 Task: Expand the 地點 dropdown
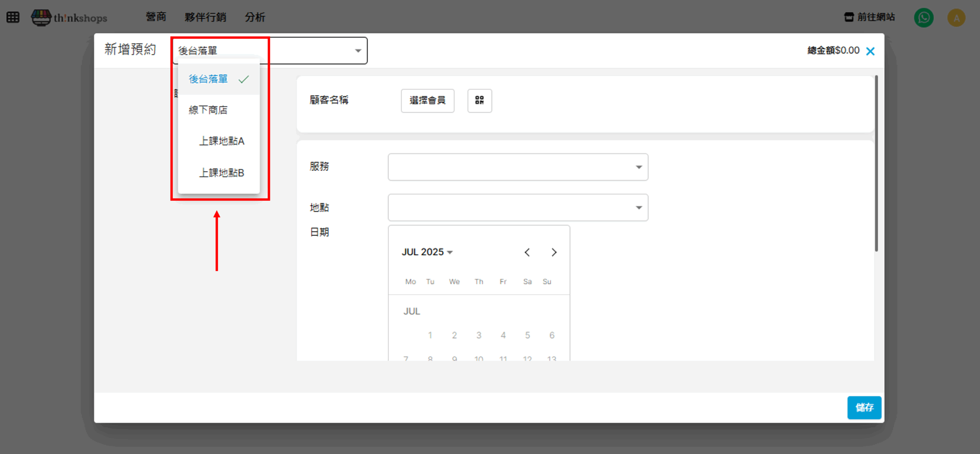518,207
